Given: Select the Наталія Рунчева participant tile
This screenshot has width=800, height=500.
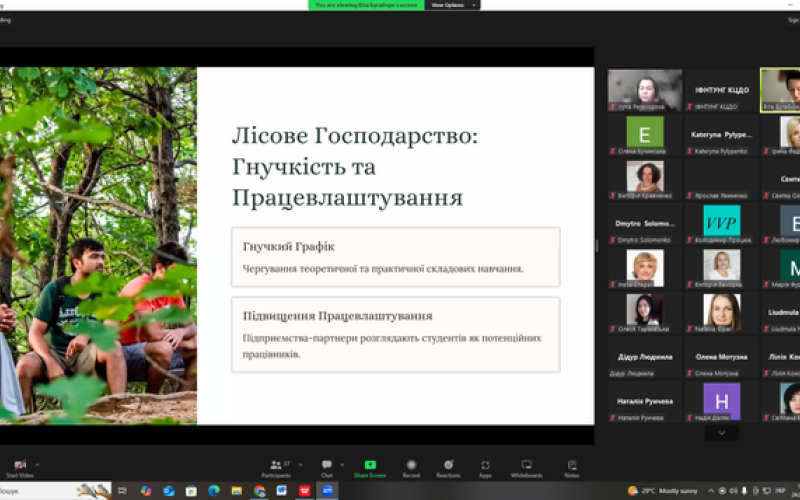Looking at the screenshot, I should (645, 402).
